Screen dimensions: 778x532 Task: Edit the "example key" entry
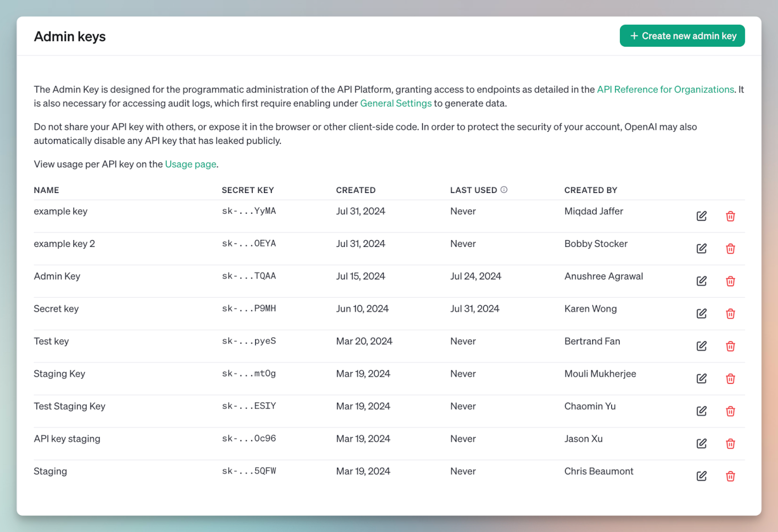point(701,216)
